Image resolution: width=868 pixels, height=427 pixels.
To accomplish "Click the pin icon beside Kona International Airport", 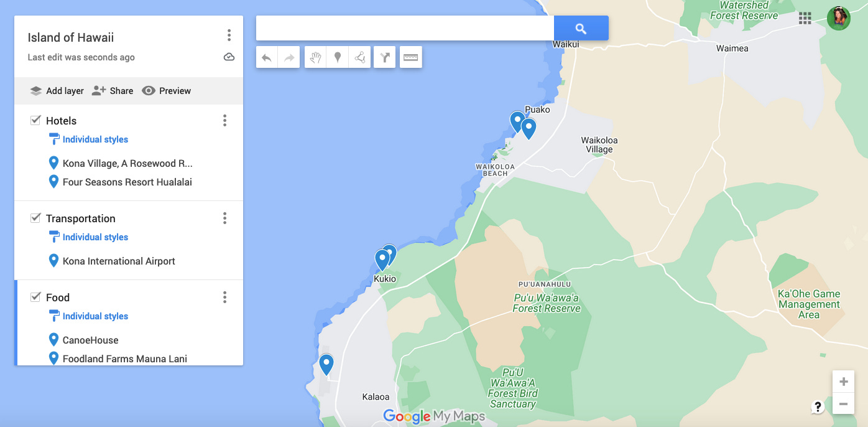I will tap(54, 261).
